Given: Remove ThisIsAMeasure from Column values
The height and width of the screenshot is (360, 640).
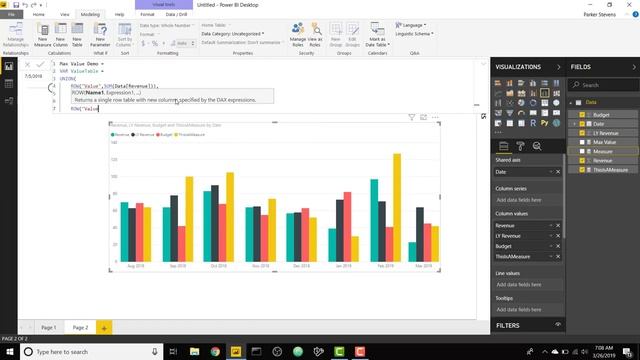Looking at the screenshot, I should click(x=558, y=257).
